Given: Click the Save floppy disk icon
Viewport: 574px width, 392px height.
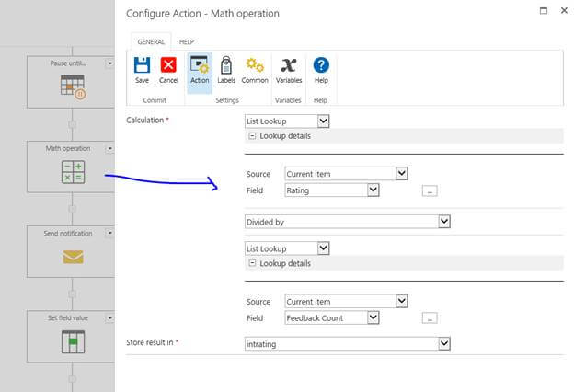Looking at the screenshot, I should click(x=142, y=65).
